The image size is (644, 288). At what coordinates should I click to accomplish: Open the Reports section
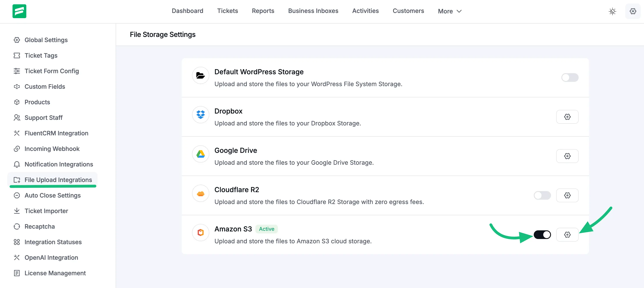[x=263, y=11]
